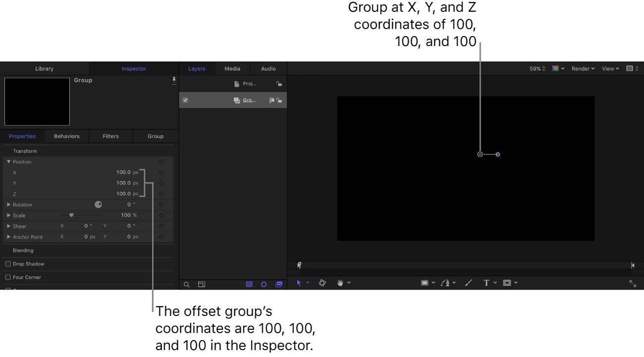The image size is (644, 357).
Task: Switch to the Behaviors tab
Action: (x=66, y=136)
